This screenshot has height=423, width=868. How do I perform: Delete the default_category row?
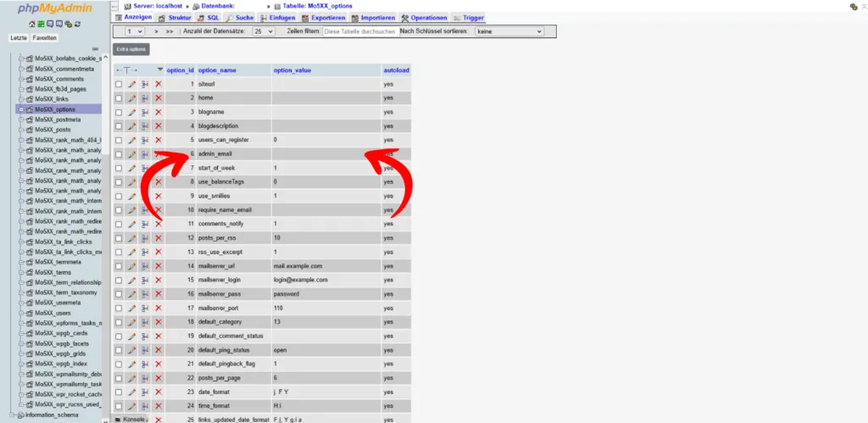point(159,321)
